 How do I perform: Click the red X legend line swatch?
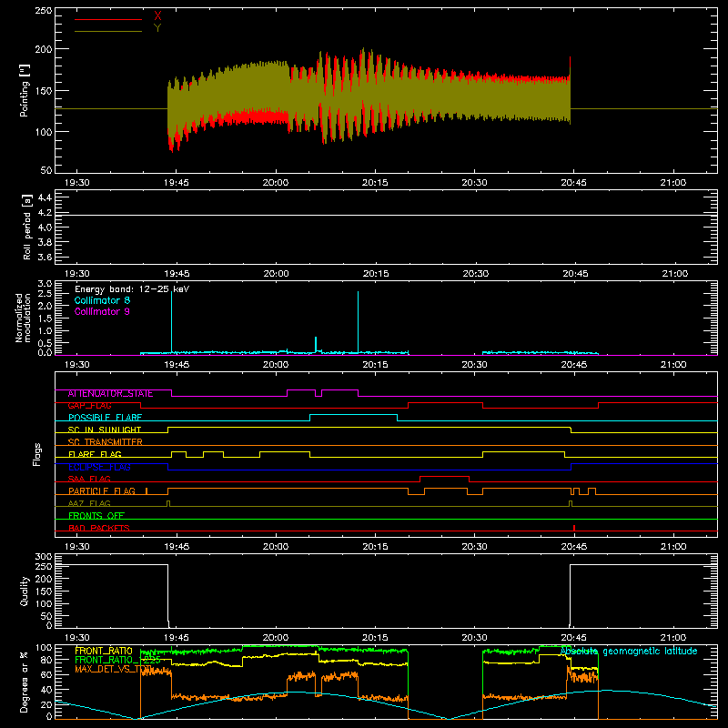point(108,19)
